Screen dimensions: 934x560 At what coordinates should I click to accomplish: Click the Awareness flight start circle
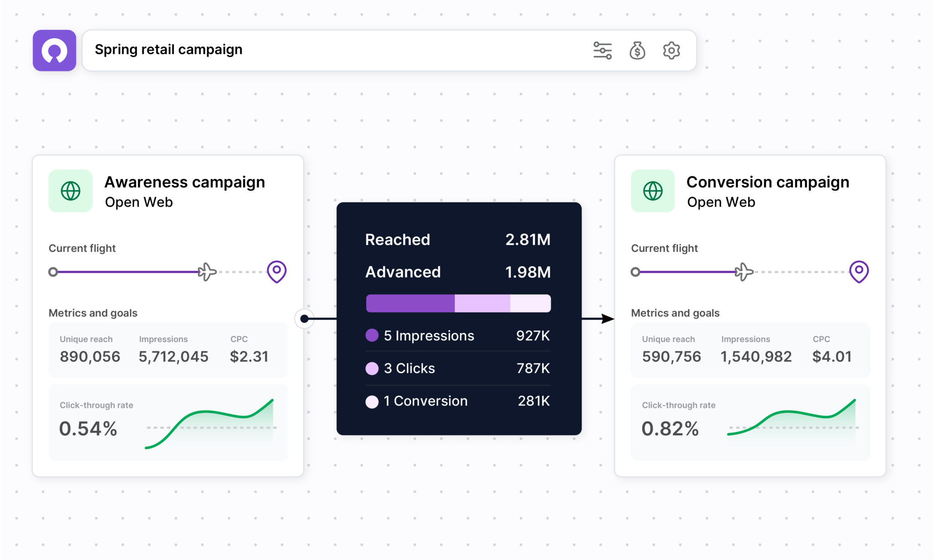(53, 272)
